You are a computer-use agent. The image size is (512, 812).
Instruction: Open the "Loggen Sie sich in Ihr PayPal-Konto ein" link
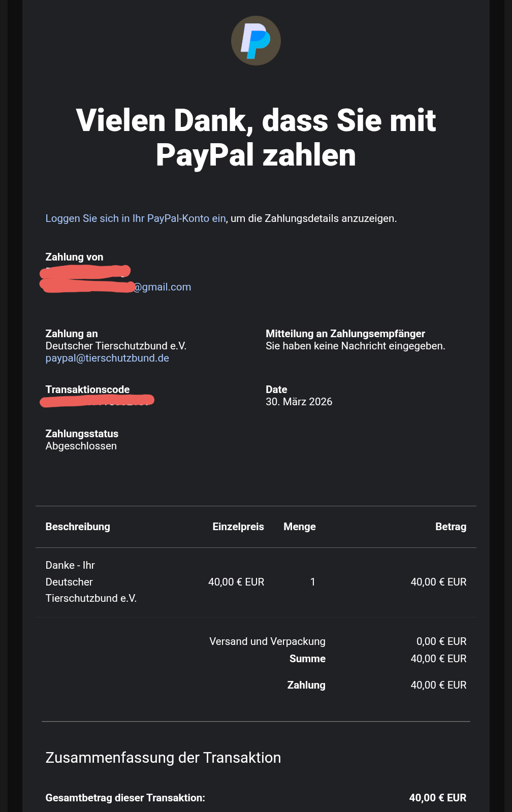pyautogui.click(x=136, y=218)
